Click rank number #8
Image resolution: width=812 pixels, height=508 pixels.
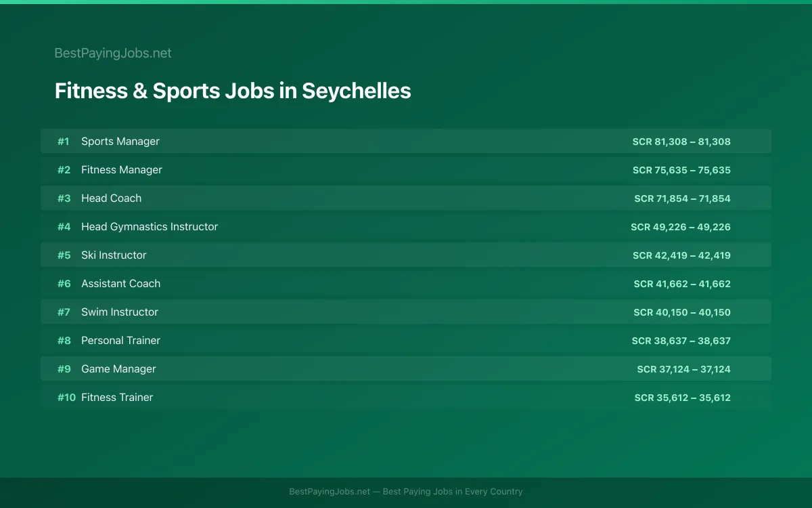64,341
